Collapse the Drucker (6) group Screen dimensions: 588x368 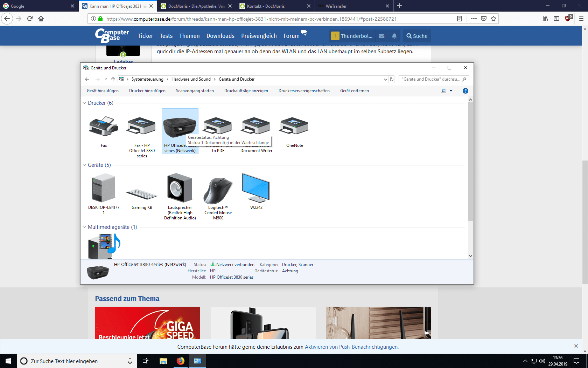coord(84,103)
